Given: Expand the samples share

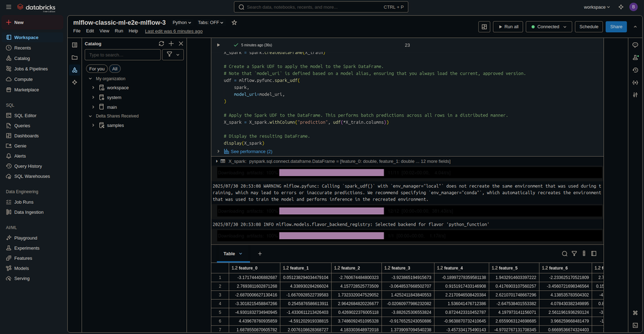Looking at the screenshot, I should 93,125.
